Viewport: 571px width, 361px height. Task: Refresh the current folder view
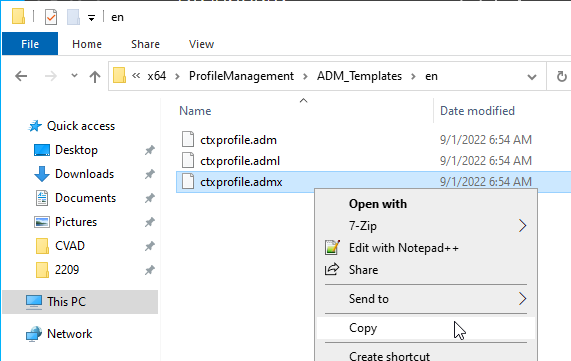(x=562, y=76)
